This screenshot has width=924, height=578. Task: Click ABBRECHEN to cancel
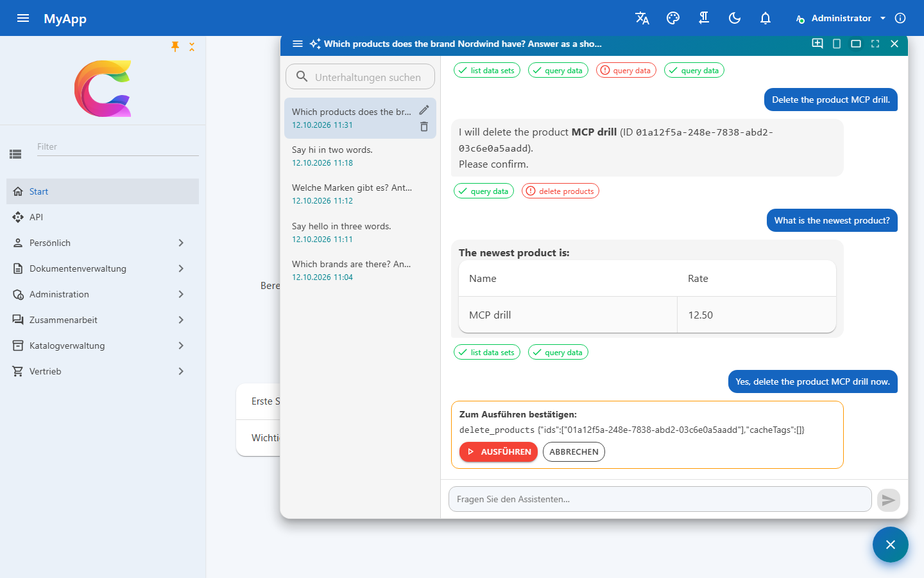pos(574,451)
